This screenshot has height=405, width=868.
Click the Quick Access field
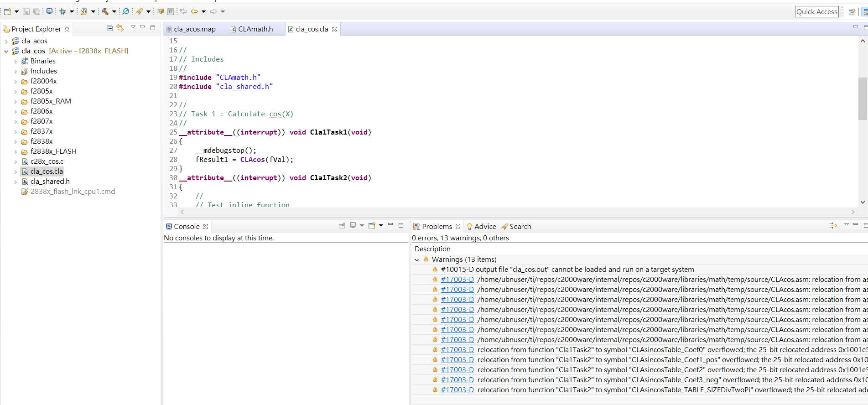(816, 12)
